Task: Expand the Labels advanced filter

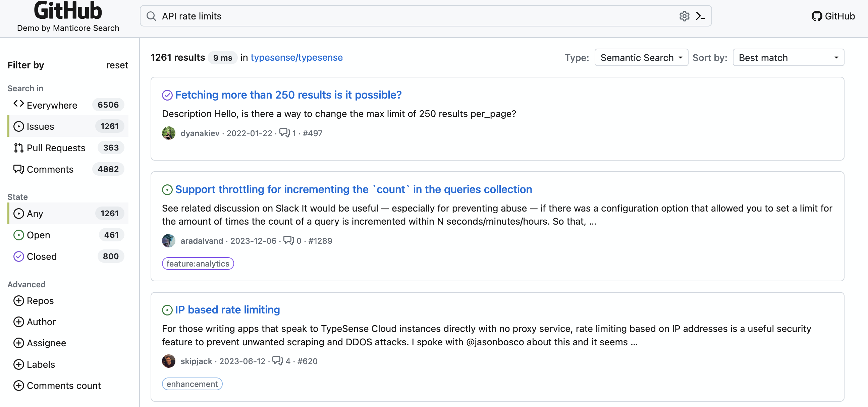Action: tap(34, 364)
